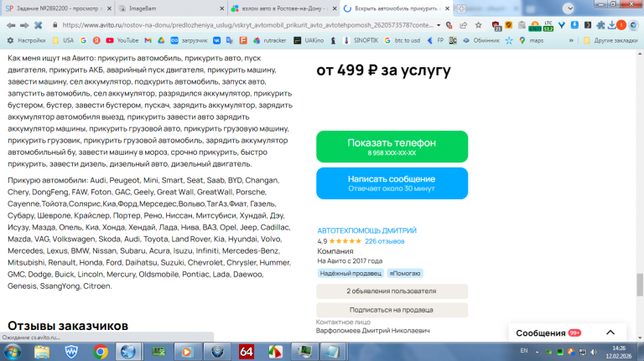Open the загрузчик bookmark
This screenshot has height=361, width=644.
[x=189, y=40]
